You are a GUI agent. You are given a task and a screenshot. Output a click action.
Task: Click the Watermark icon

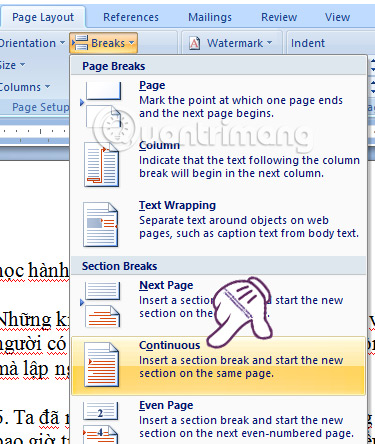pos(195,43)
